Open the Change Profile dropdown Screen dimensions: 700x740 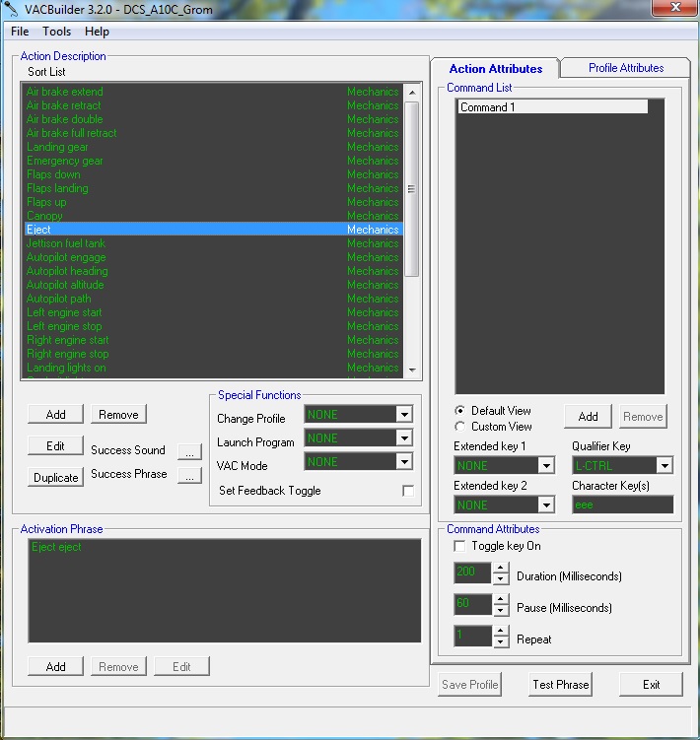pos(404,415)
